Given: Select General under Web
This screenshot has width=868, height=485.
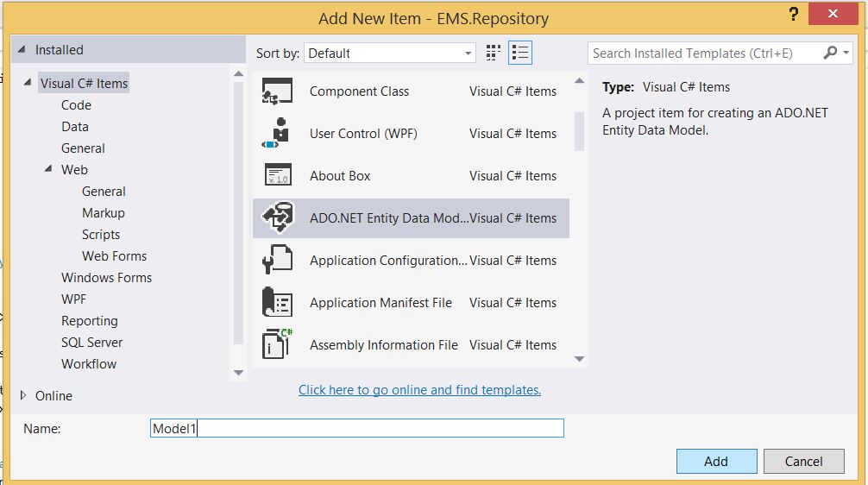Looking at the screenshot, I should [x=104, y=192].
